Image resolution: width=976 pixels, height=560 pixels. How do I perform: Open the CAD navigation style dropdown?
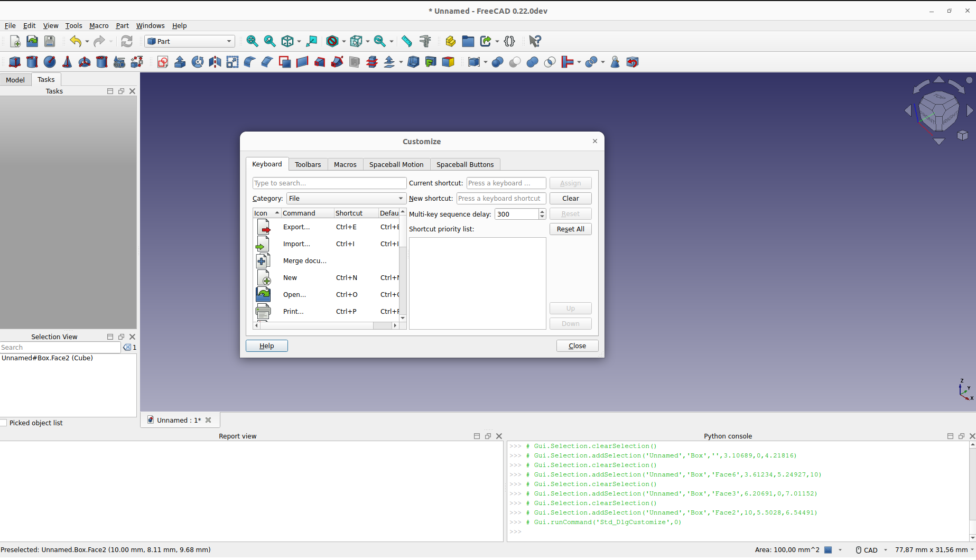pos(871,550)
